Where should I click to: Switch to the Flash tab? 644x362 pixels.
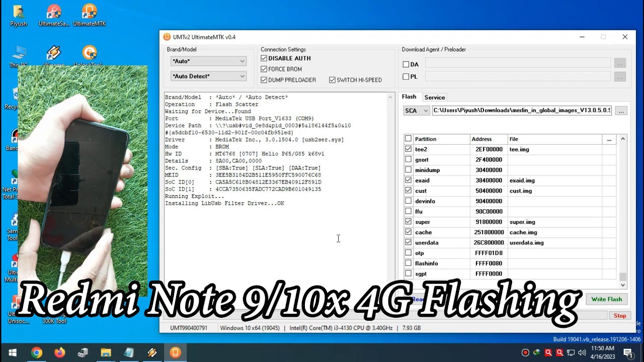click(409, 97)
